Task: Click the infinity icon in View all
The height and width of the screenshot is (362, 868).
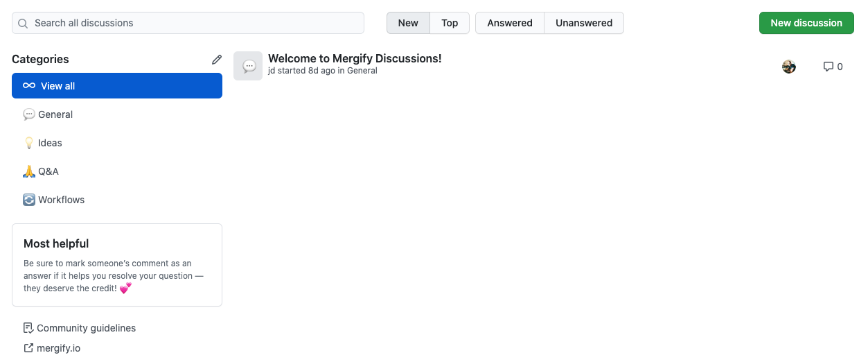Action: [29, 86]
